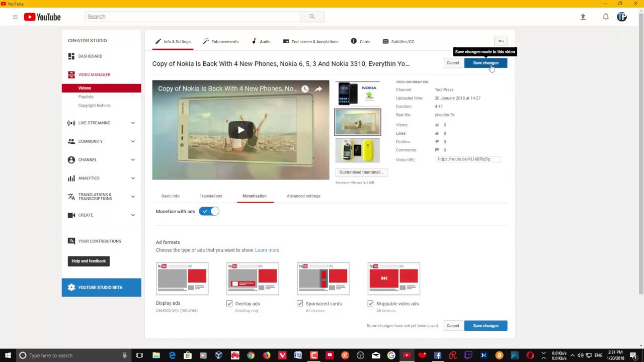Open End screen & Annotations tab

coord(310,42)
